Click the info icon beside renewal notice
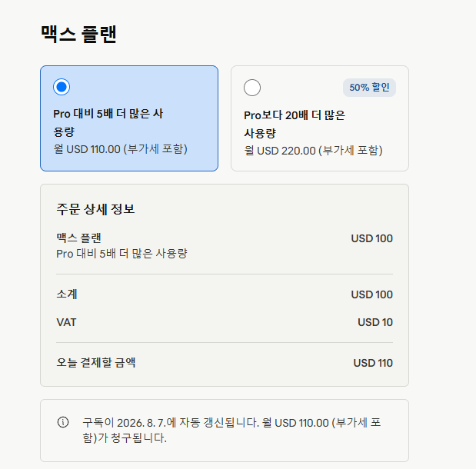Screen dimensions: 476x469 click(63, 422)
